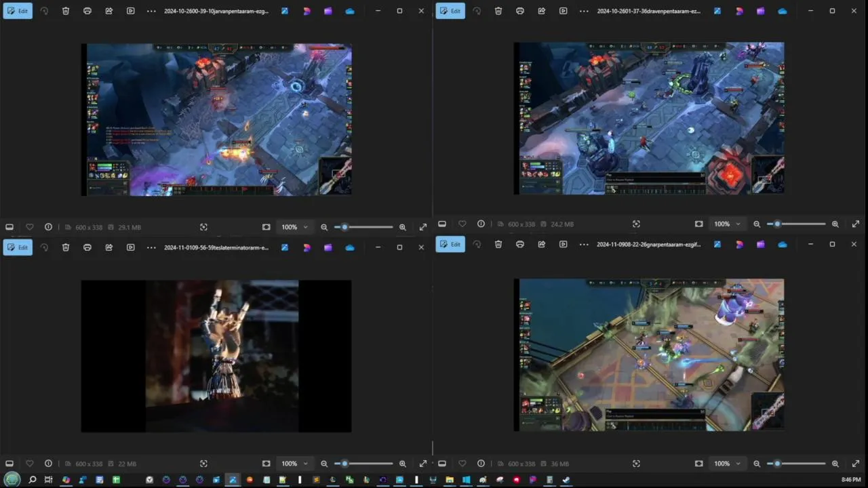Start slideshow in the gnarpenta window
Image resolution: width=868 pixels, height=488 pixels.
[x=564, y=244]
